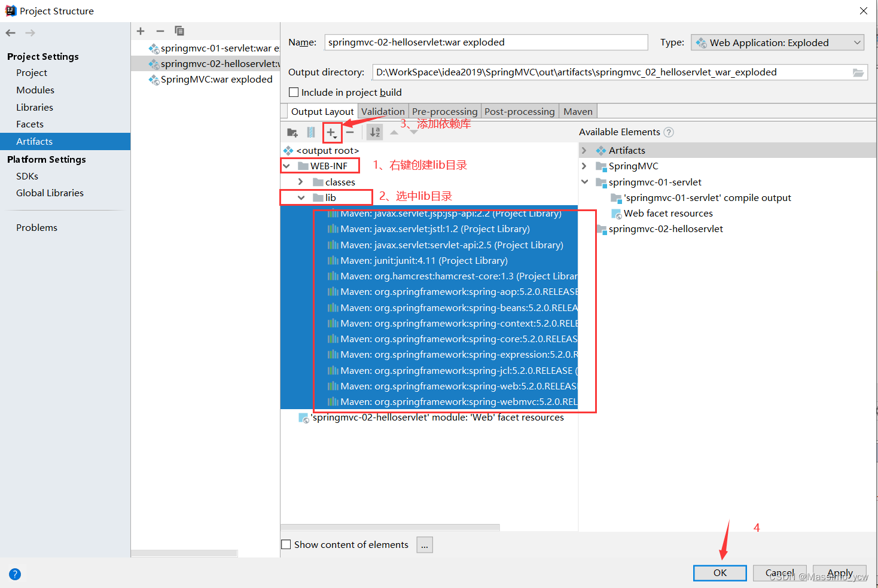
Task: Confirm with the OK button
Action: pos(720,573)
